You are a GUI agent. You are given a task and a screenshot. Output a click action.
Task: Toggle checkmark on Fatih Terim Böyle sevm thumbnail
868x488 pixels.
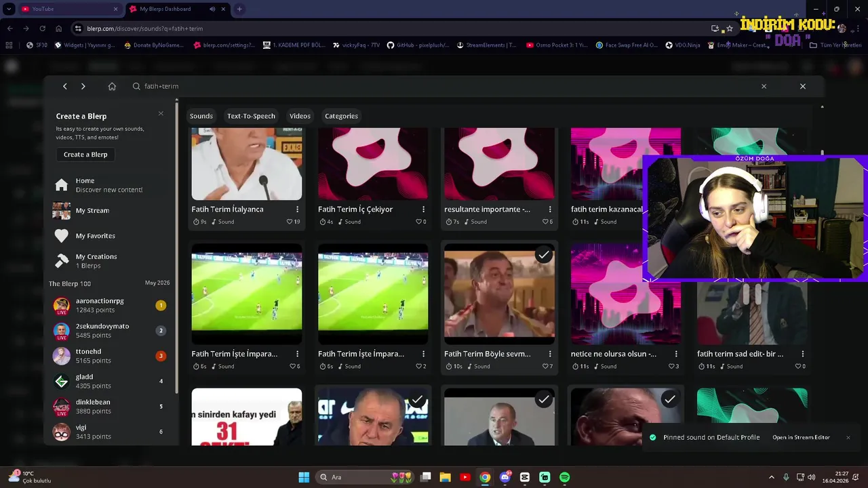(x=543, y=256)
